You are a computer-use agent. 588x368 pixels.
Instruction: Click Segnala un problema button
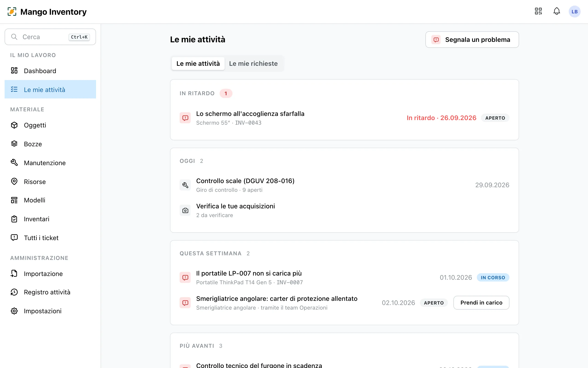[x=472, y=39]
